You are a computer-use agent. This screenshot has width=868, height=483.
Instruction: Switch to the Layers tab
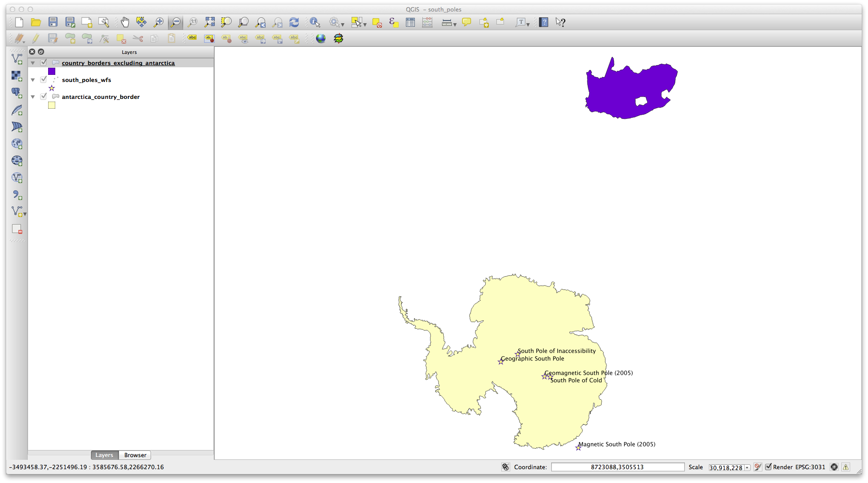(x=104, y=455)
